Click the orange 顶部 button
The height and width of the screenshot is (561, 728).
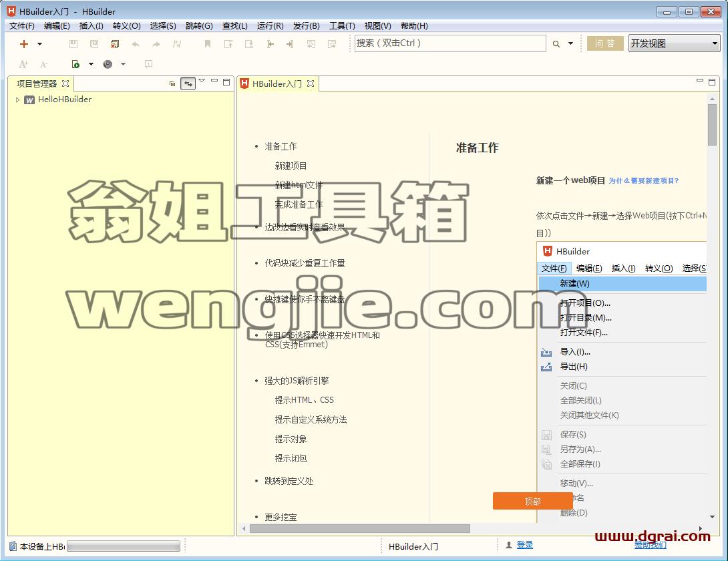point(532,501)
